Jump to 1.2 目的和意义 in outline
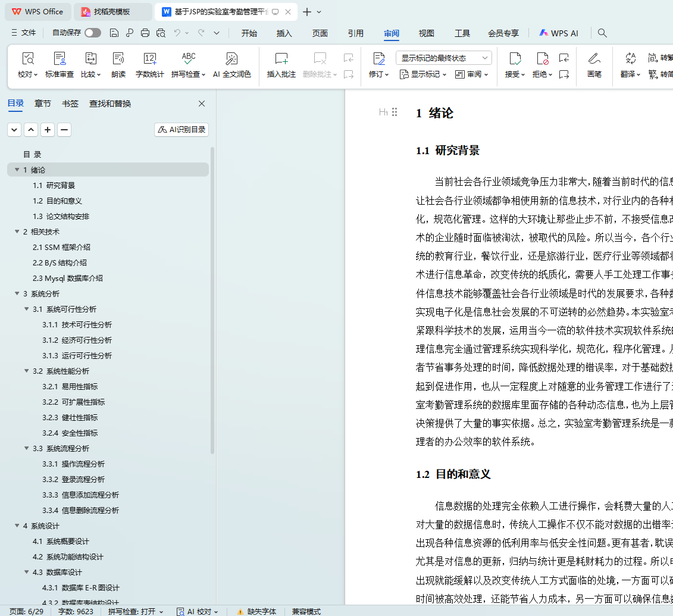This screenshot has width=673, height=616. 57,201
